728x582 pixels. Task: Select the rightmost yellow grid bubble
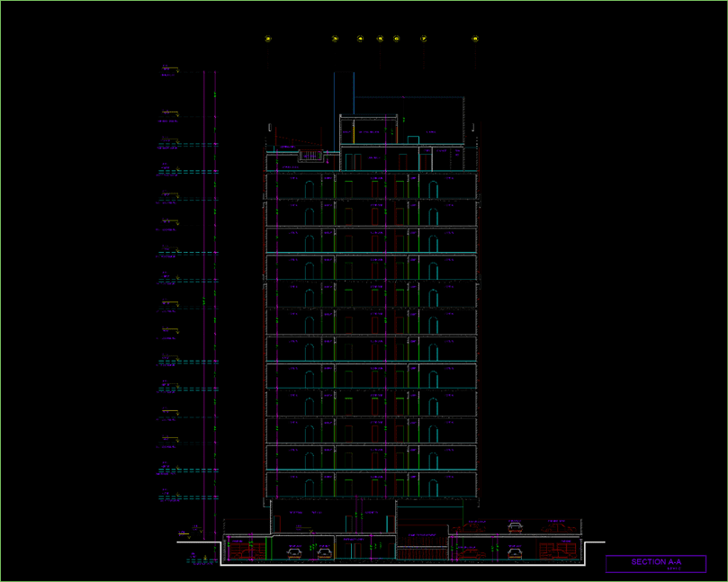coord(475,39)
